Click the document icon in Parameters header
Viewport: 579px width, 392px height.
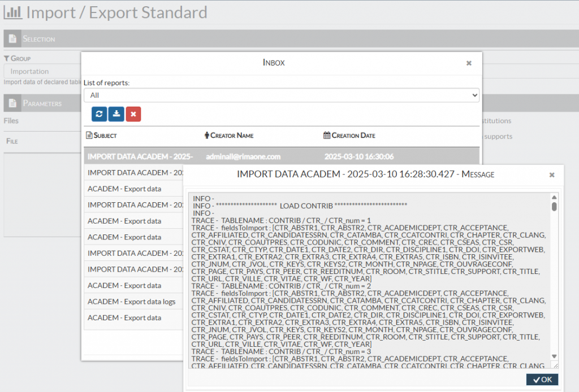tap(12, 103)
